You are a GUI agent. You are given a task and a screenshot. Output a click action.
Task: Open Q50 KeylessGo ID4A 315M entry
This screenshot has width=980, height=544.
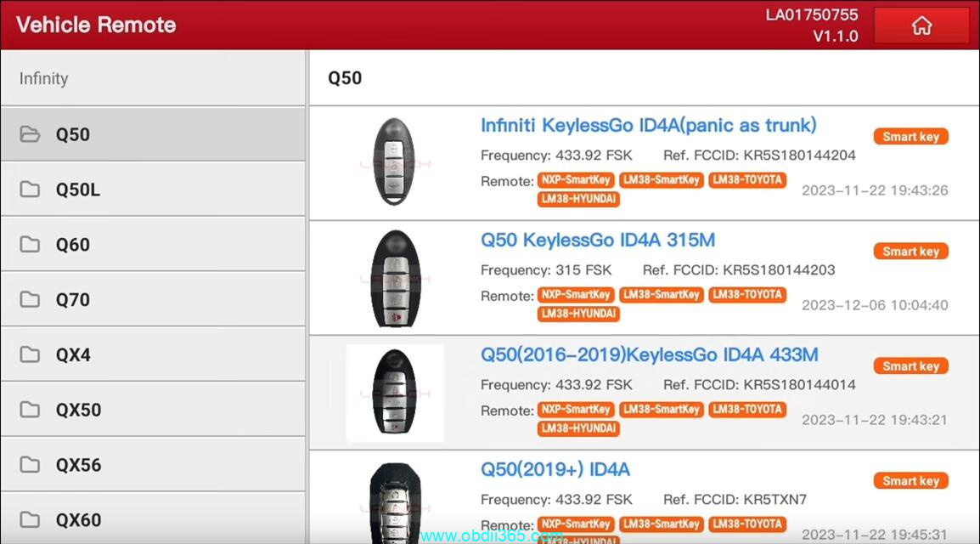tap(598, 240)
